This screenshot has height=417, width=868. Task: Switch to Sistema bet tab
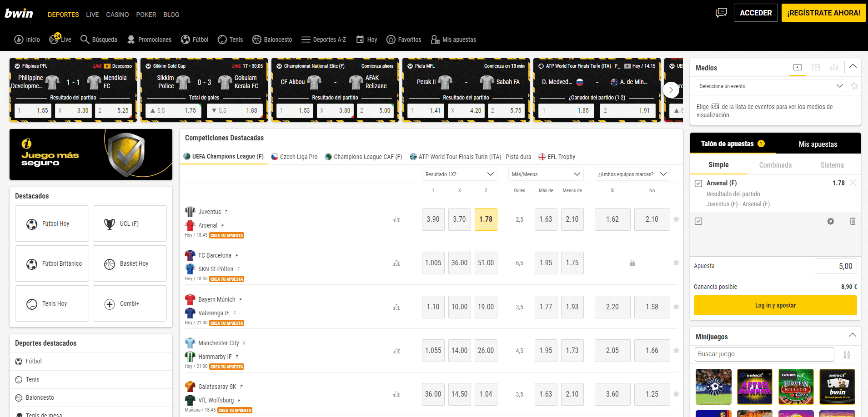coord(832,165)
